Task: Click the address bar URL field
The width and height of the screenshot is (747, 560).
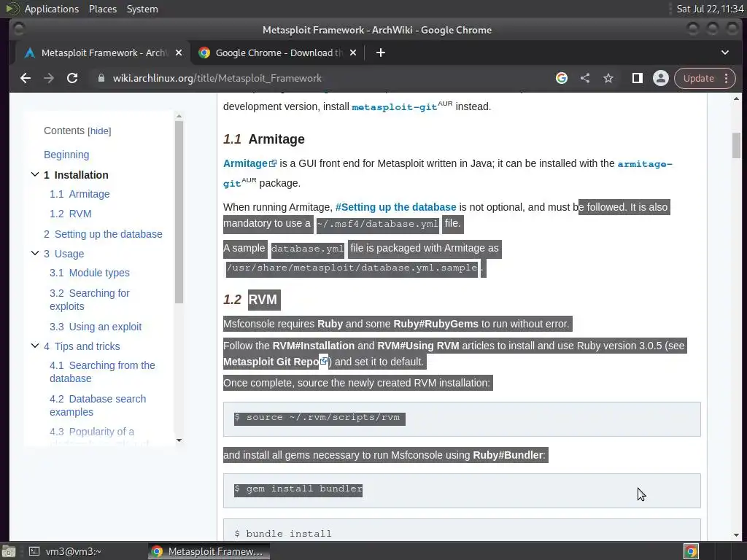Action: pyautogui.click(x=320, y=78)
